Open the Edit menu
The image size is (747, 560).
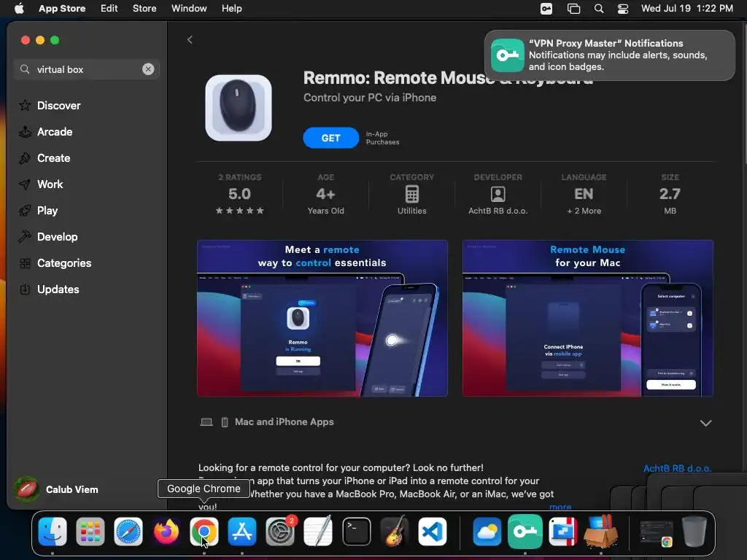109,9
